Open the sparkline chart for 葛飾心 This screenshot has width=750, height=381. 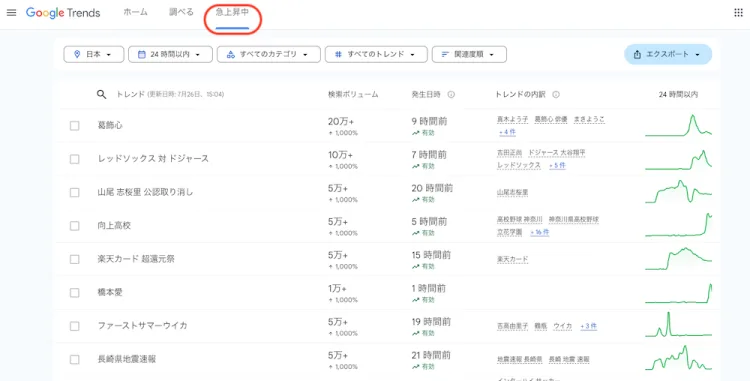[678, 125]
